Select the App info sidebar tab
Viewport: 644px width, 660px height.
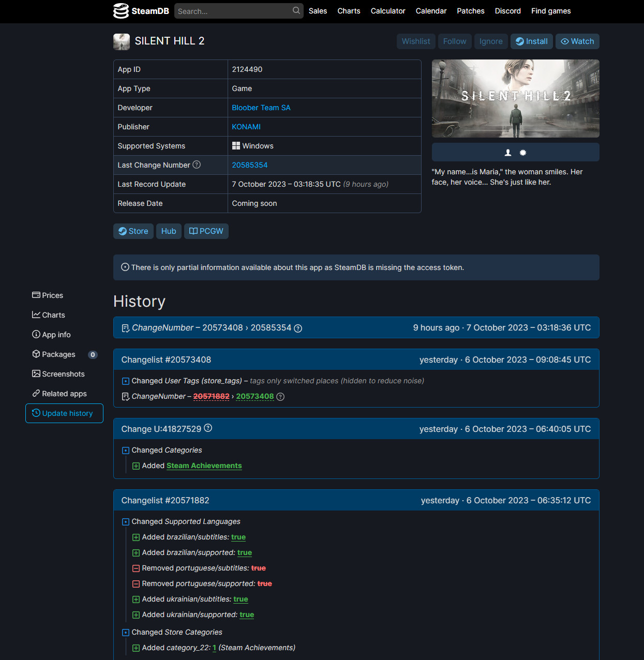(64, 335)
